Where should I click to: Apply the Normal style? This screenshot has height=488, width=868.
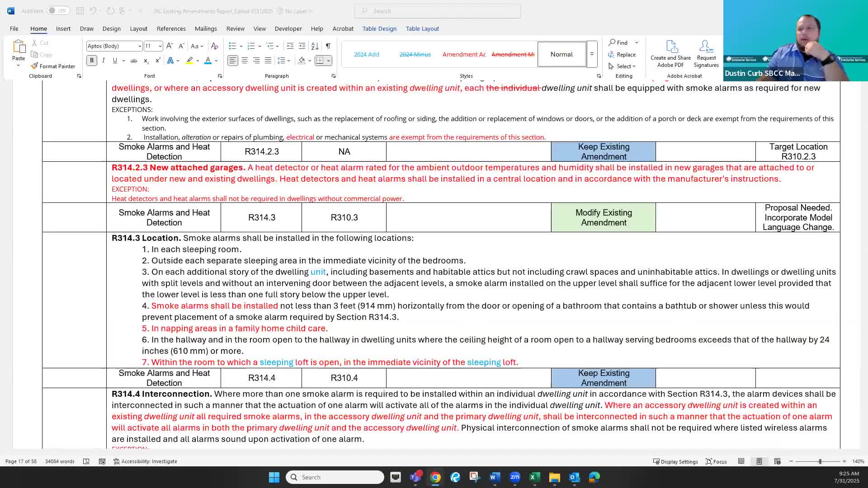point(561,54)
